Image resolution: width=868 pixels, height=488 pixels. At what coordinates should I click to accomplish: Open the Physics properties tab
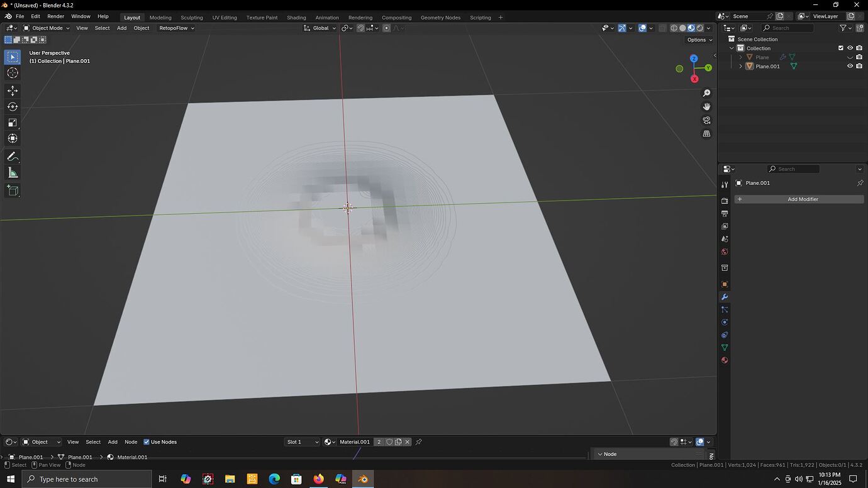[725, 322]
